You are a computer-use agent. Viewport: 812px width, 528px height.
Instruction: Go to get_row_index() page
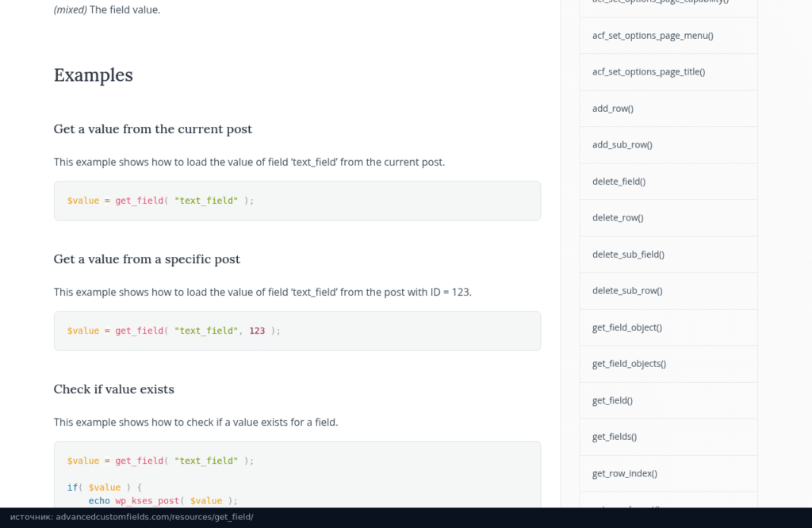click(625, 473)
